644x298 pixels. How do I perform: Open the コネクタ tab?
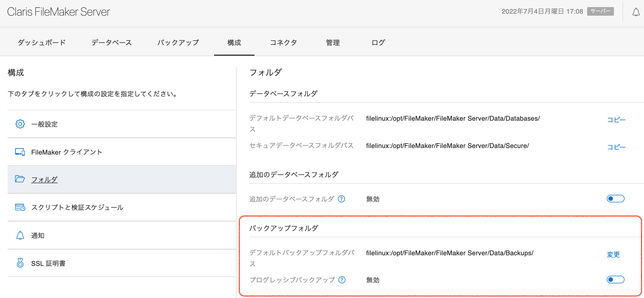tap(283, 42)
